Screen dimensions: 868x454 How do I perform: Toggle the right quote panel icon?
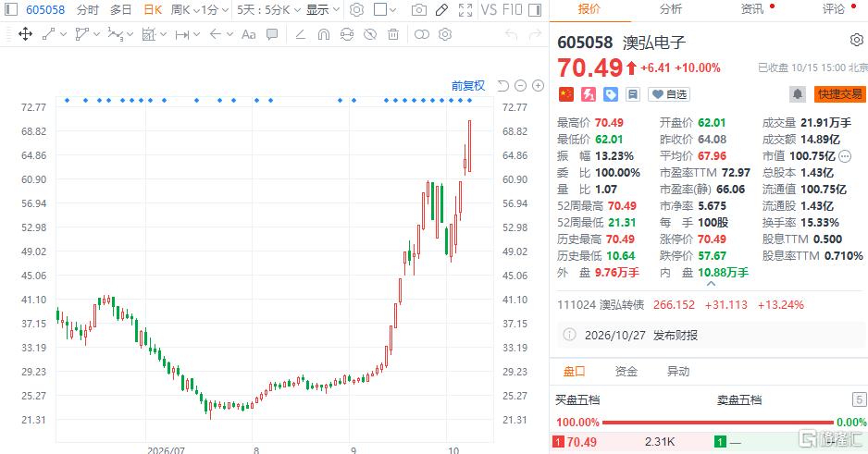click(x=535, y=9)
